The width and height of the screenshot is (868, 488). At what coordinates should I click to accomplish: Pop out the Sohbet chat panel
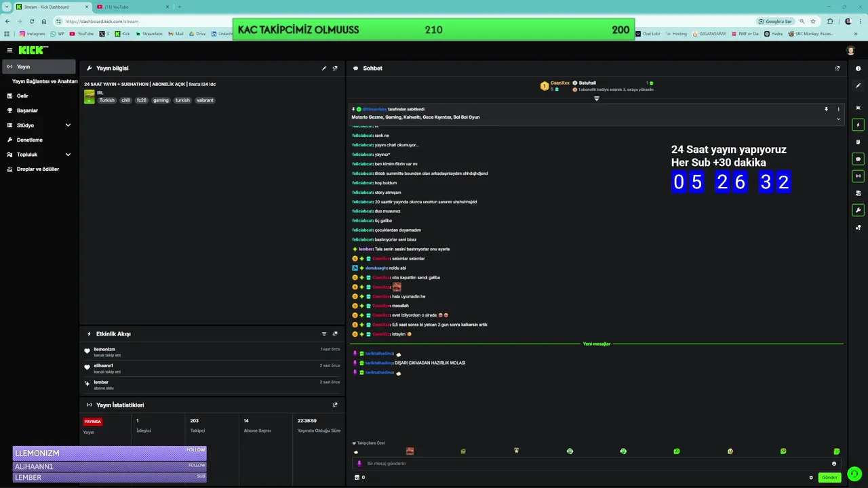coord(837,68)
